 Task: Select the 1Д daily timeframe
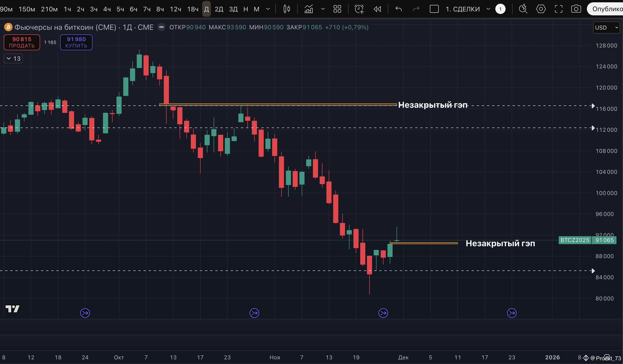pos(206,9)
